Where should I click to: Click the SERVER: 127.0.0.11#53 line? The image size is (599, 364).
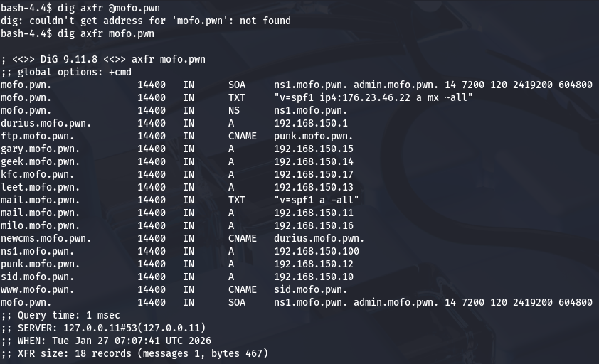(102, 328)
